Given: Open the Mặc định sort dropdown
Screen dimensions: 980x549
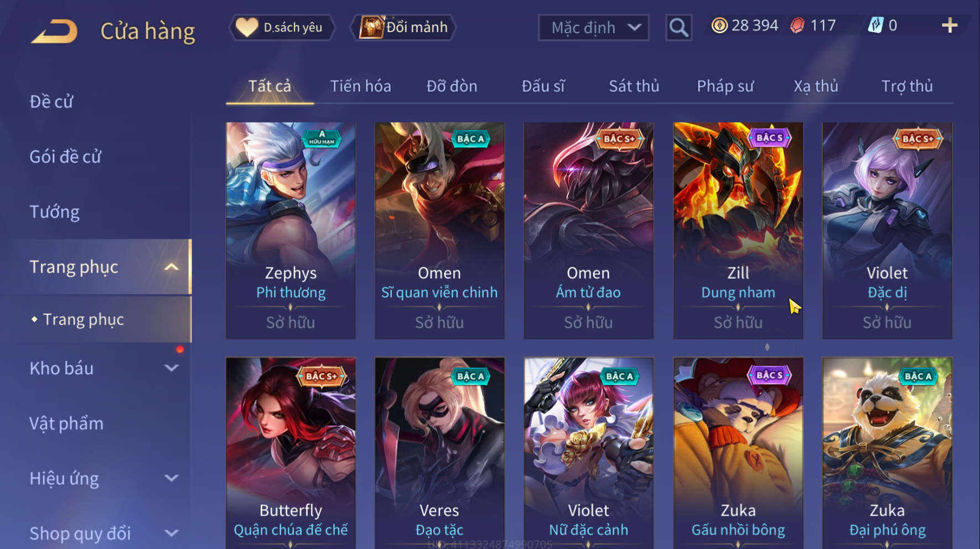Looking at the screenshot, I should (x=593, y=27).
